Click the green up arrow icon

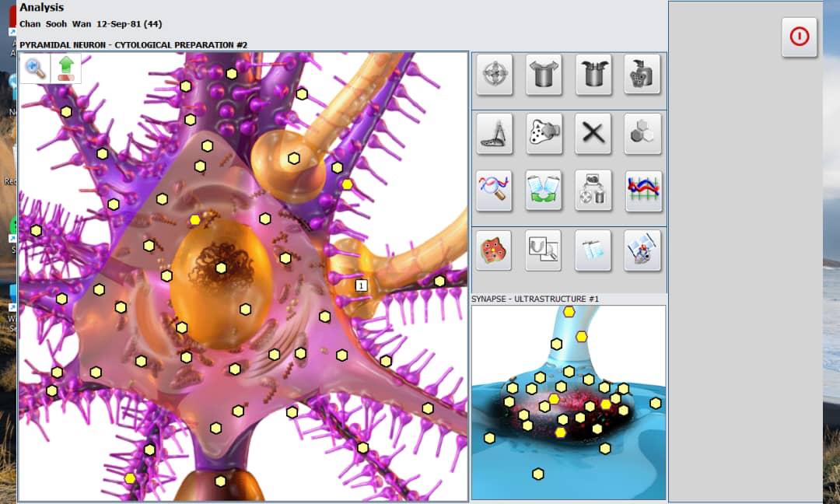pyautogui.click(x=66, y=68)
